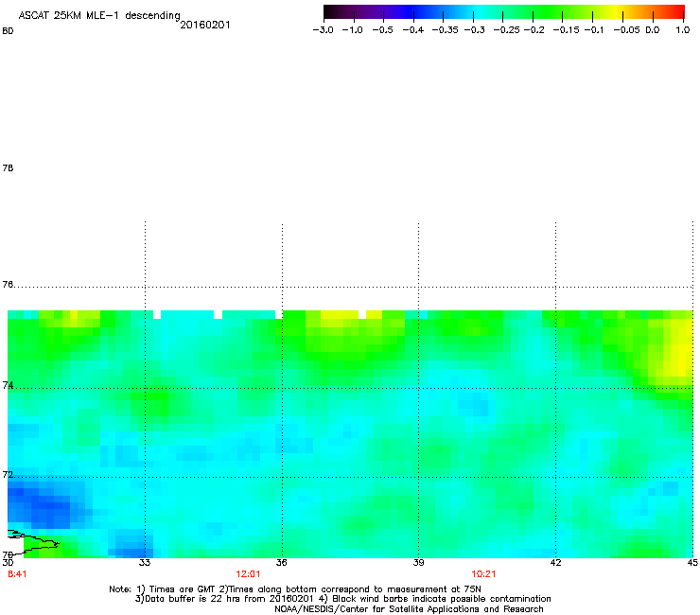This screenshot has height=615, width=700.
Task: Click the longitude label 33
Action: 145,563
